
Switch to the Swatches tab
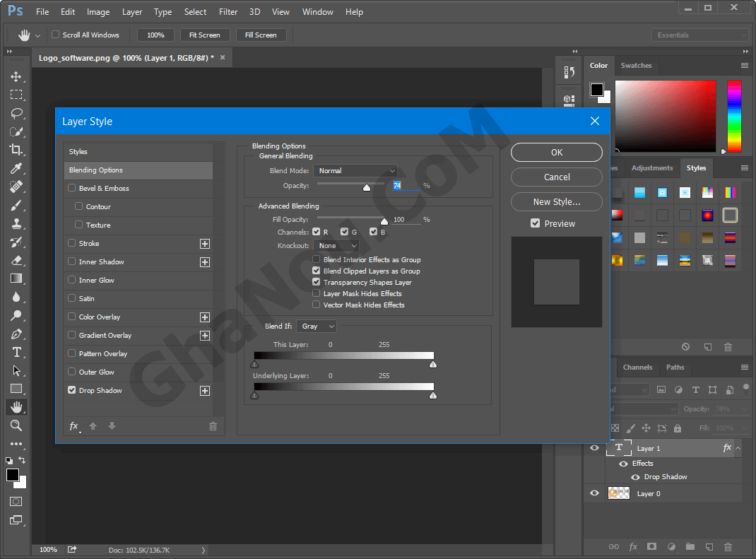pyautogui.click(x=636, y=66)
